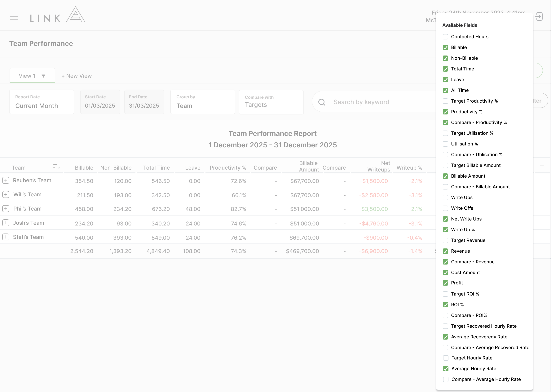Viewport: 551px width, 392px height.
Task: Uncheck the Billable Amount field
Action: 445,176
